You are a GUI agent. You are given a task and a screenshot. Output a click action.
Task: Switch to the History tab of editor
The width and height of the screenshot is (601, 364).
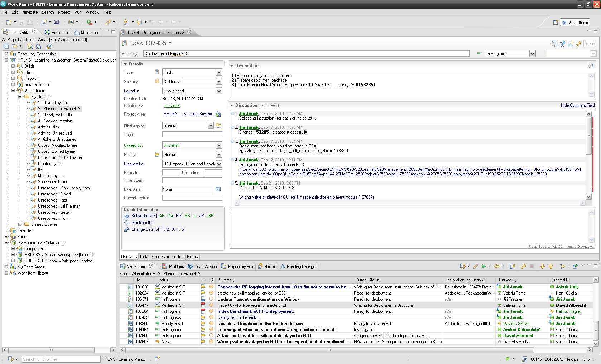click(193, 257)
